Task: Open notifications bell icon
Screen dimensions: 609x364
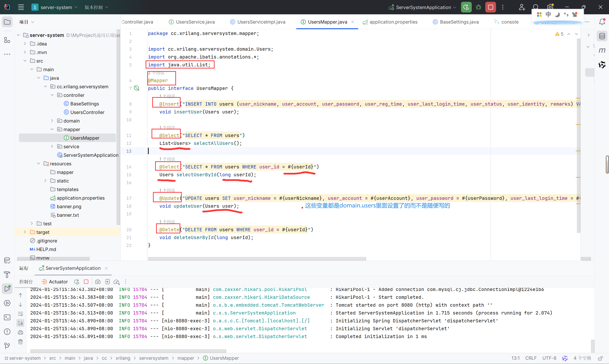Action: pyautogui.click(x=602, y=22)
